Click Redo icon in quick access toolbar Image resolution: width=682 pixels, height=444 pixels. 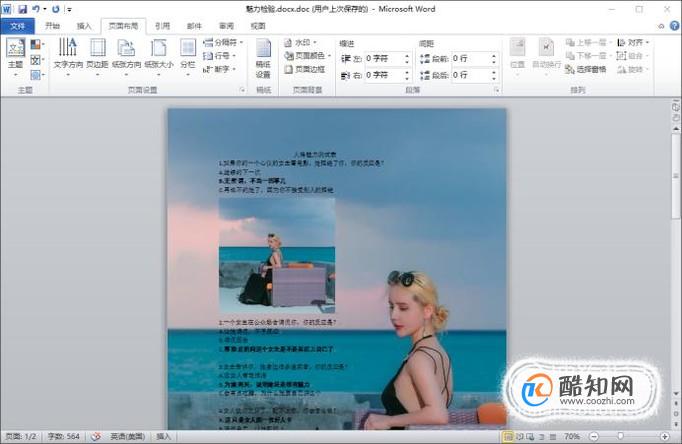(x=56, y=9)
